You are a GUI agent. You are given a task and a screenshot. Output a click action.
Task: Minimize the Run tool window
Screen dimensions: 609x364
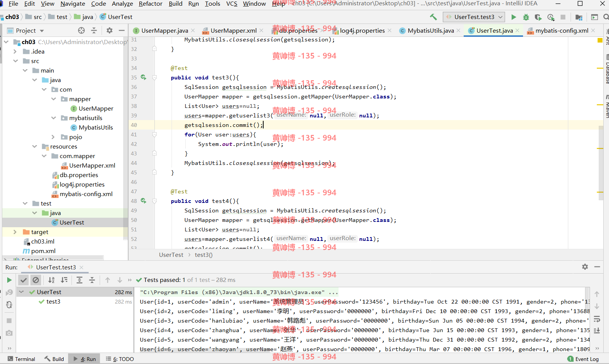[597, 267]
